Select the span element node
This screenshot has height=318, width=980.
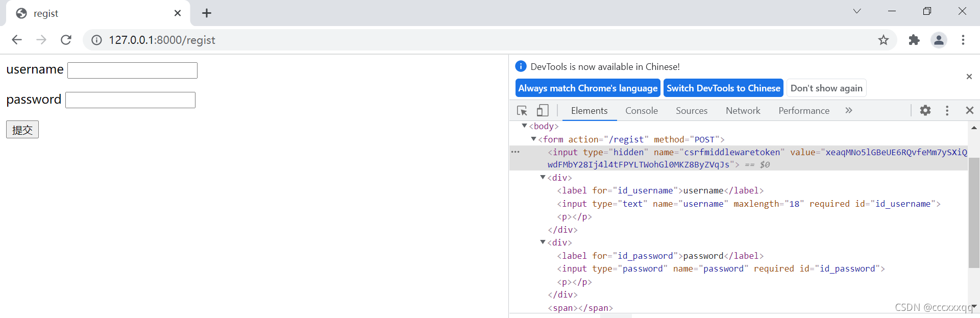[580, 308]
